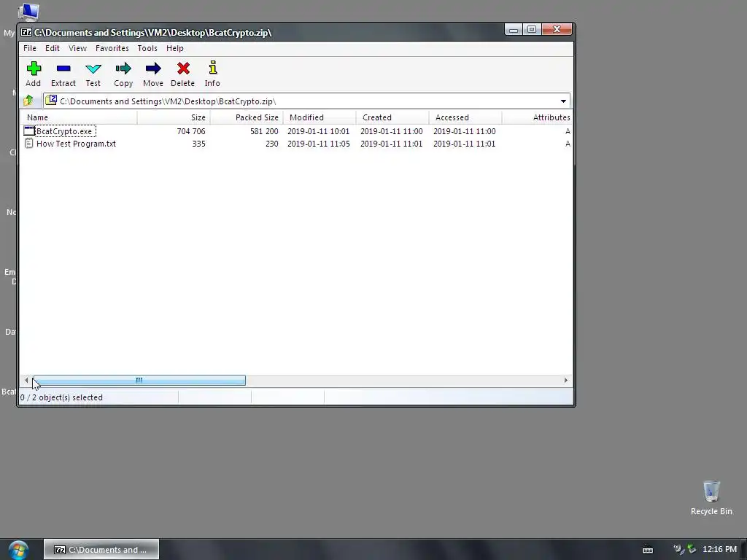
Task: Click modified date 2019-01-11 11:05
Action: click(318, 144)
